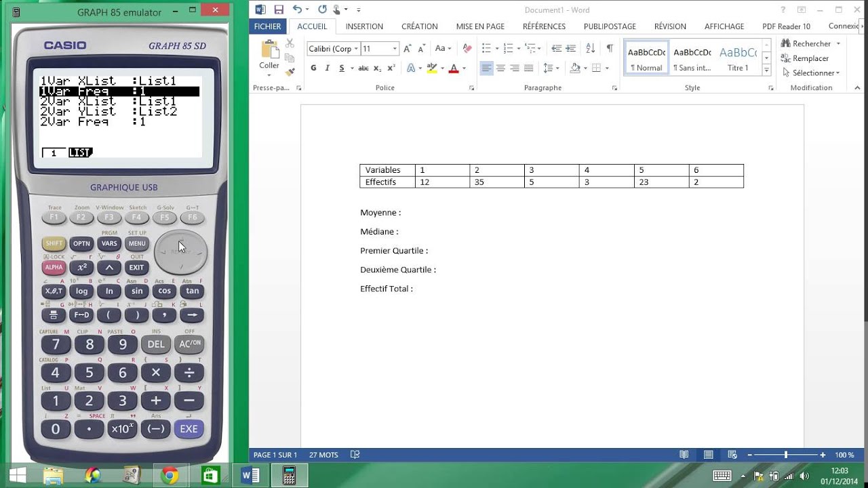Open the numbered list dropdown arrow
868x488 pixels.
519,49
